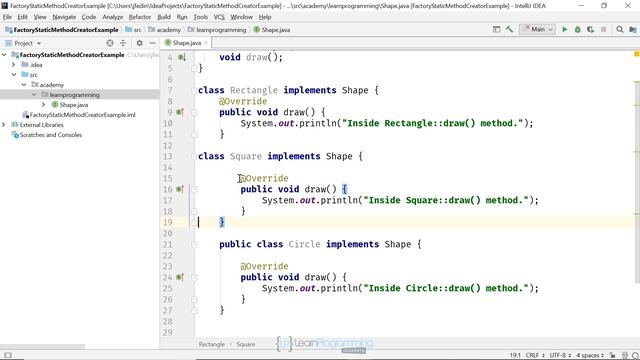Click the inspector hector icon in status bar
Viewport: 640px width, 360px height.
pos(625,356)
